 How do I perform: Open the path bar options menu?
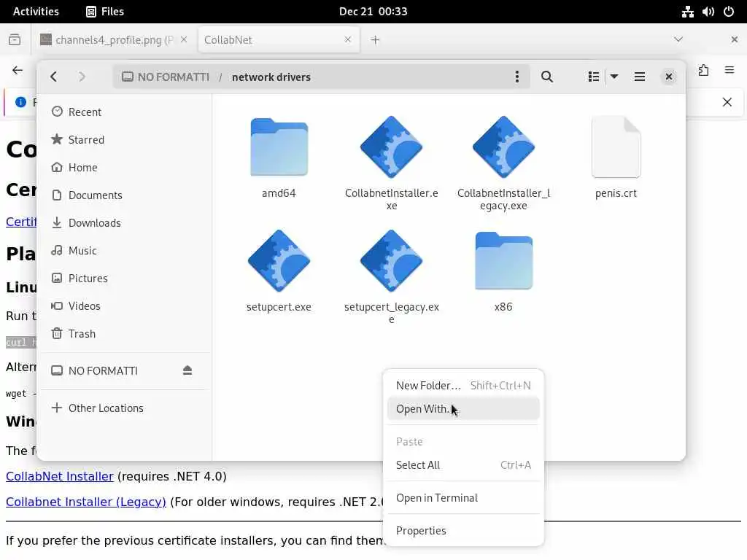[517, 77]
